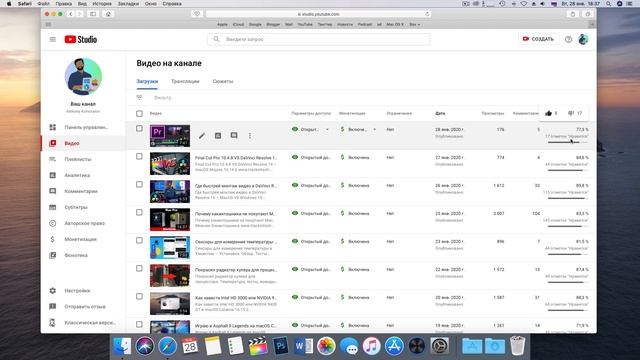Open the Final Cut Pro 10.4.8 VS DaVinci title
640x360 pixels.
pos(236,158)
